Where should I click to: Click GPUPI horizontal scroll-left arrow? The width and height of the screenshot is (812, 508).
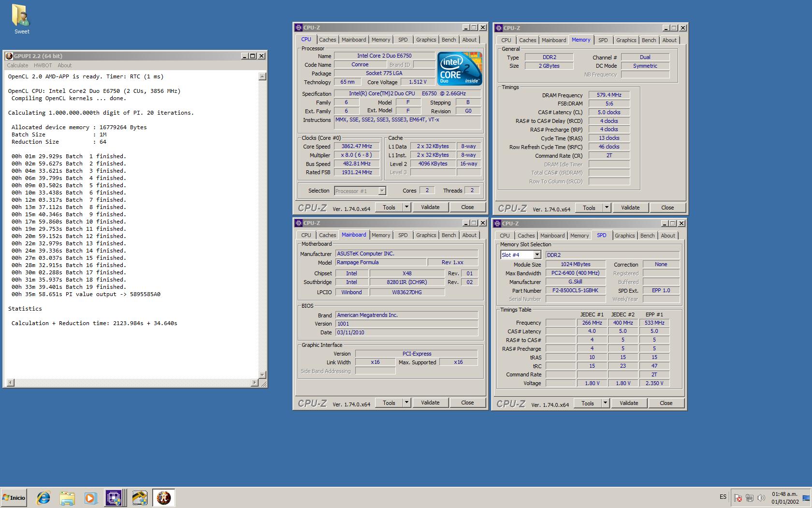click(11, 383)
